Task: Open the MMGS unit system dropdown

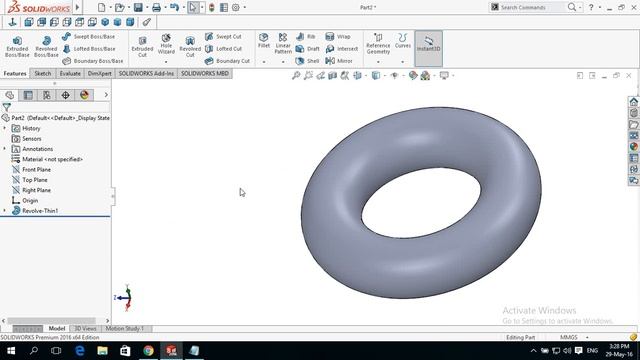Action: click(587, 338)
